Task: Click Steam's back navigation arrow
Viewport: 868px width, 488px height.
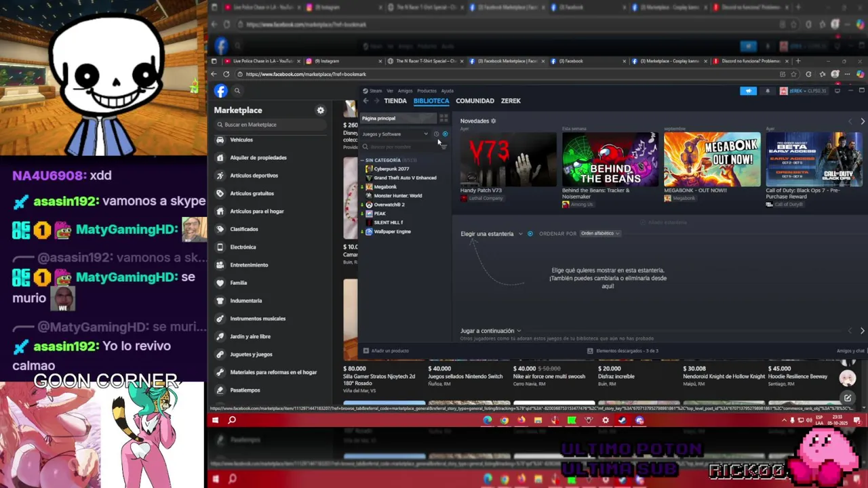Action: [366, 101]
